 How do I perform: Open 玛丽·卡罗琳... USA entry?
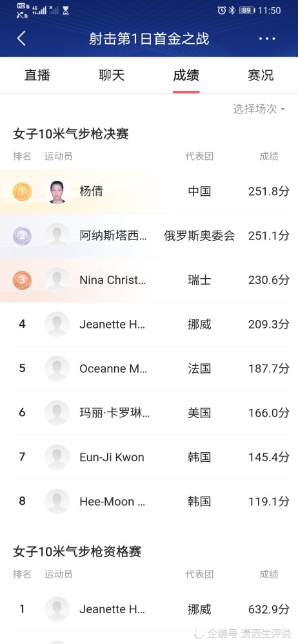149,413
